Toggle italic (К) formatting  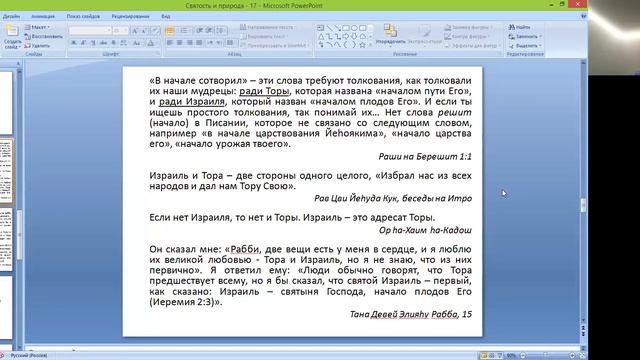[83, 43]
